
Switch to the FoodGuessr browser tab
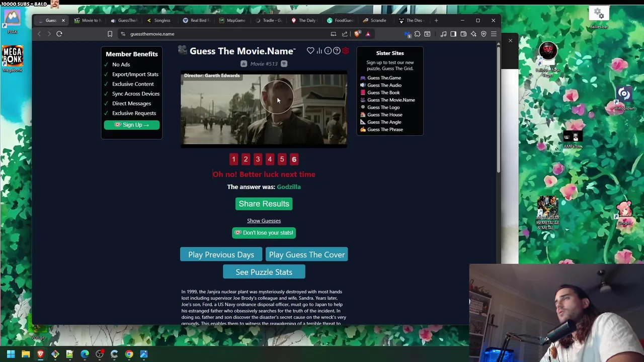[341, 21]
